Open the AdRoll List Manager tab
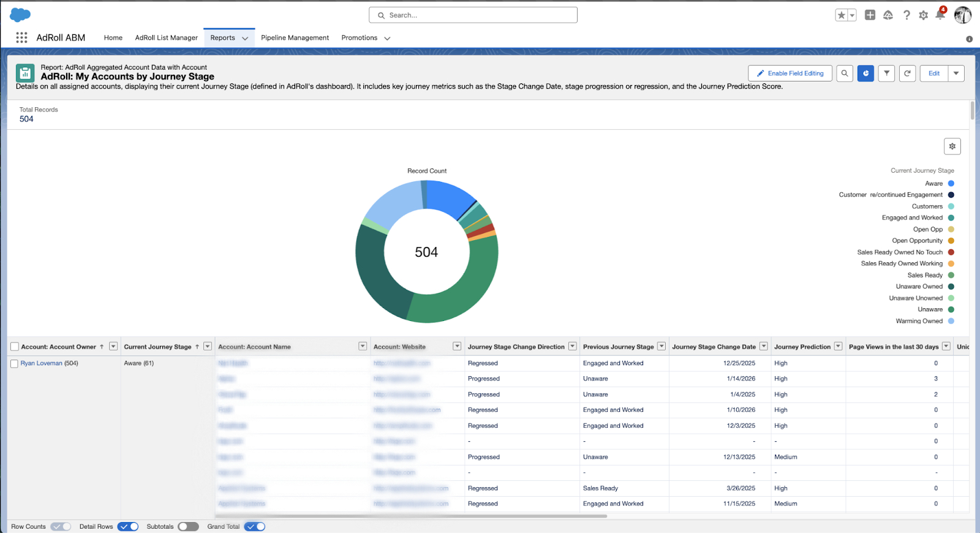 point(166,38)
